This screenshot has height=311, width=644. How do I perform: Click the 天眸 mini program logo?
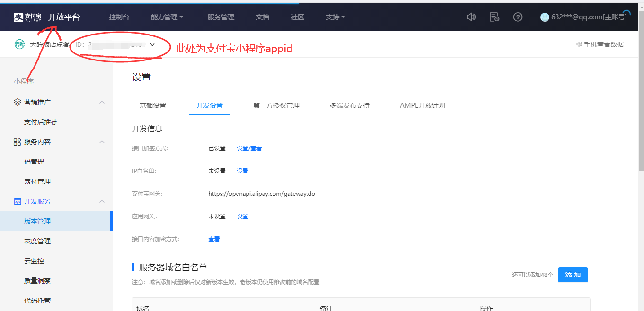[x=19, y=44]
